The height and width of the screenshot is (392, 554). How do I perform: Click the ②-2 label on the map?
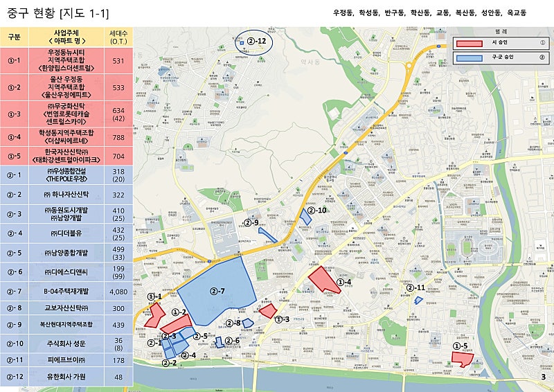click(169, 363)
